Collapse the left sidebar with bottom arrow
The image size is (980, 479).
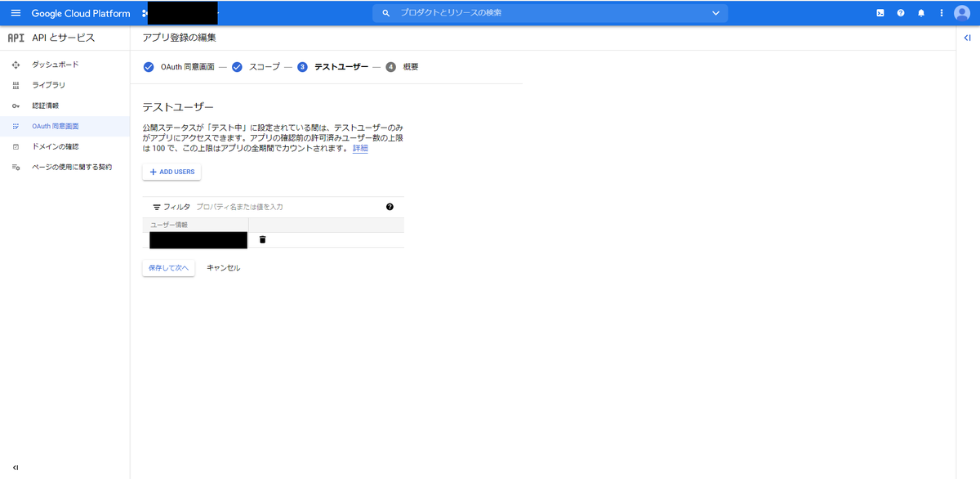(16, 468)
